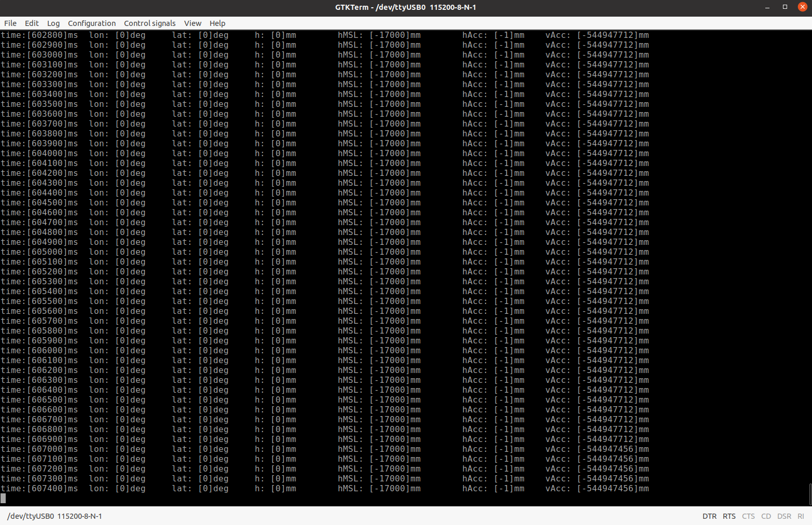Click the terminal scrollbar handle
812x525 pixels.
(810, 494)
